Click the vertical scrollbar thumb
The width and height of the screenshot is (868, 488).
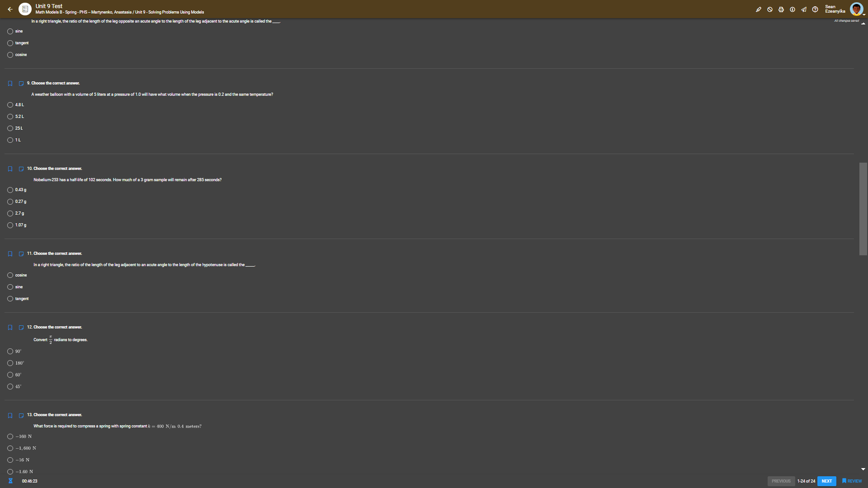pyautogui.click(x=863, y=209)
